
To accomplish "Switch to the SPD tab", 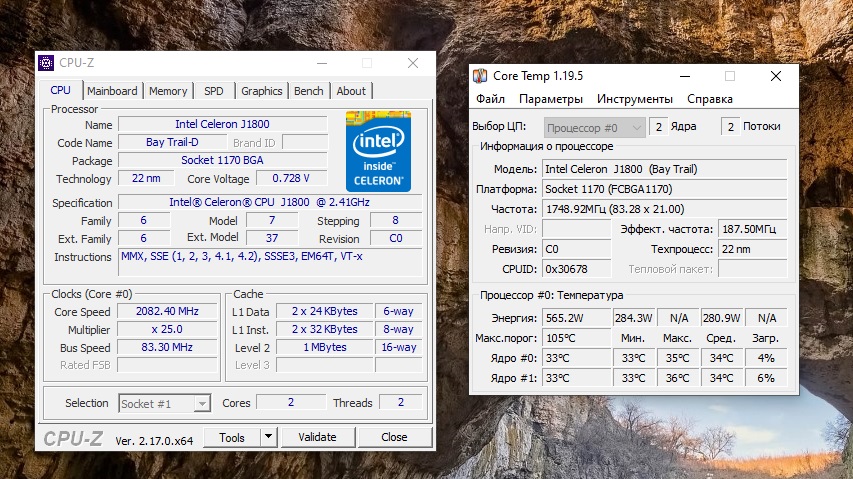I will (x=214, y=91).
